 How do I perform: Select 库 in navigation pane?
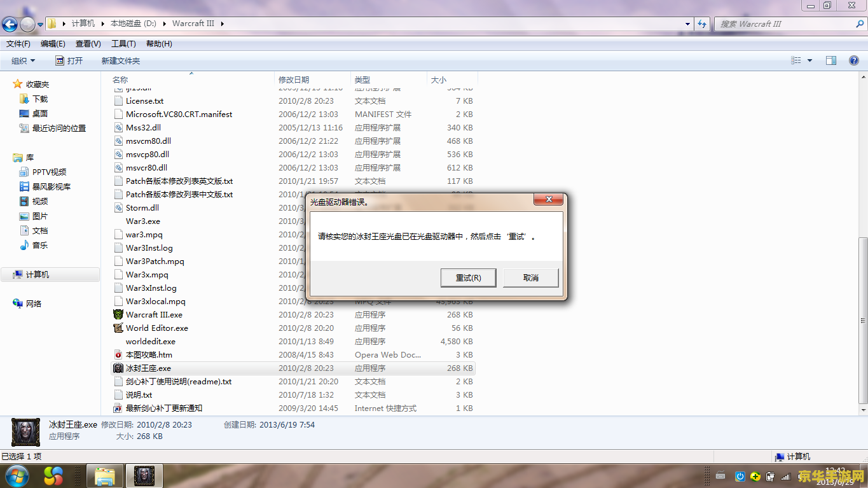click(30, 157)
